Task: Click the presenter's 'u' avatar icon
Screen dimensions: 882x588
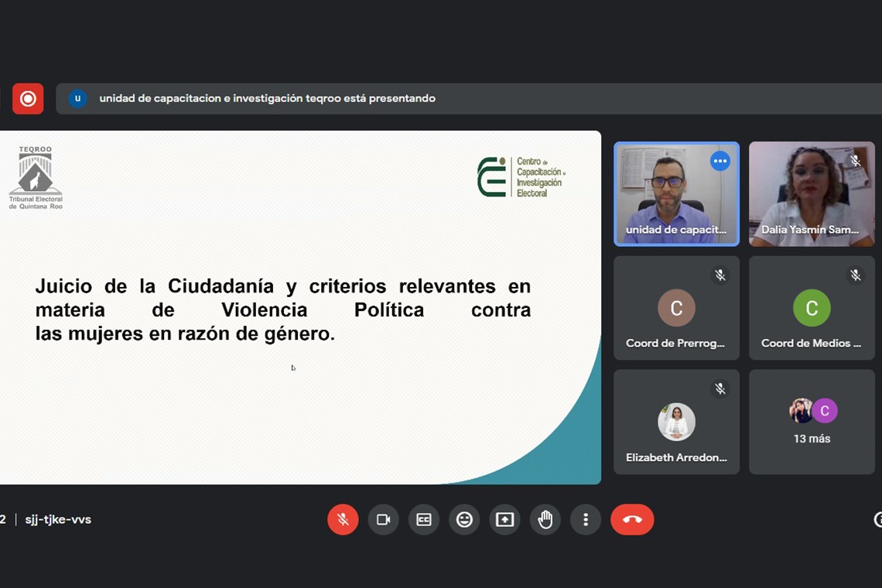Action: 77,99
